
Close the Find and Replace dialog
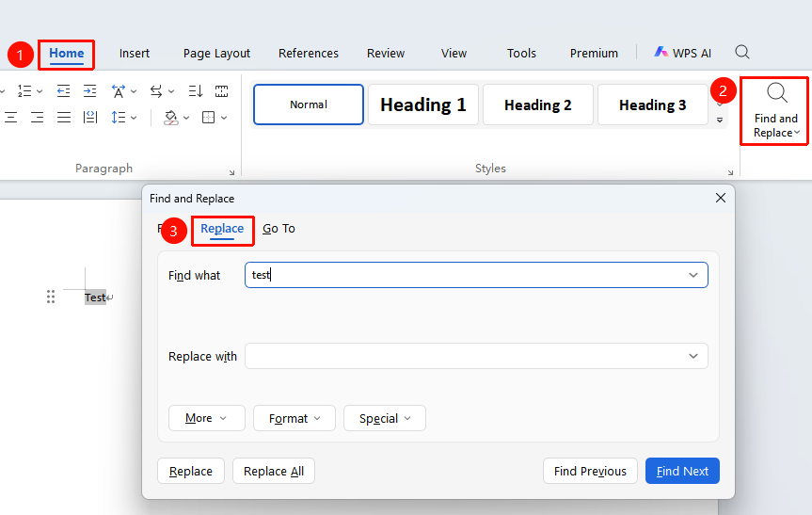click(721, 198)
